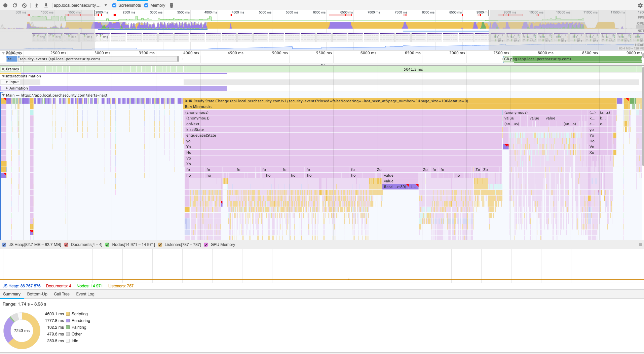Click the overview right selection handle

coord(489,13)
